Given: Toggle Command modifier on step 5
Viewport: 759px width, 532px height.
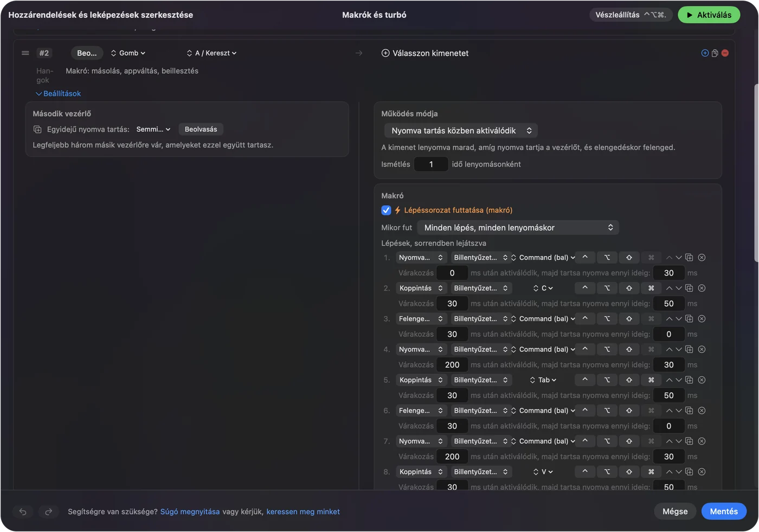Looking at the screenshot, I should [651, 380].
